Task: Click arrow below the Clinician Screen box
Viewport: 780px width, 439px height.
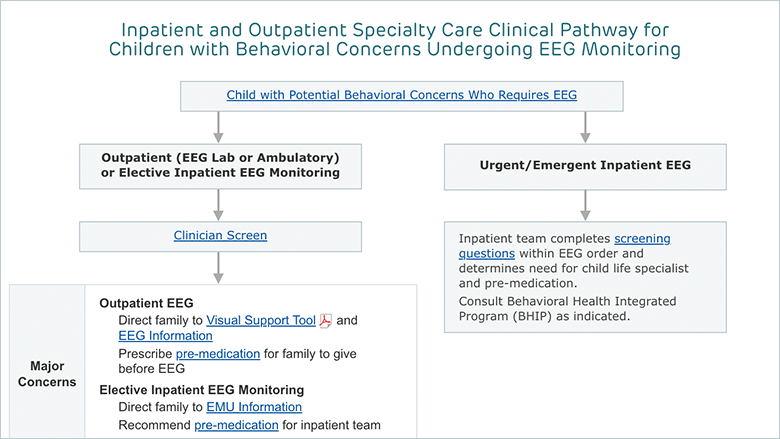Action: 218,268
